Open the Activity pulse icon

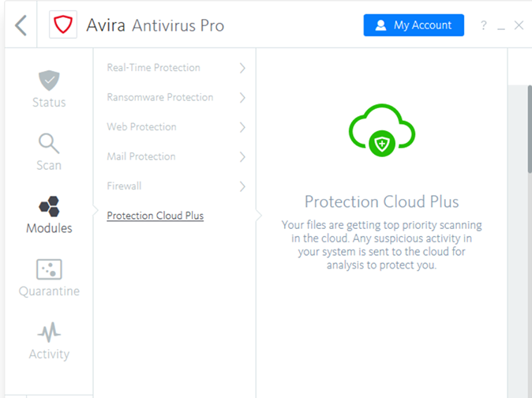(49, 332)
